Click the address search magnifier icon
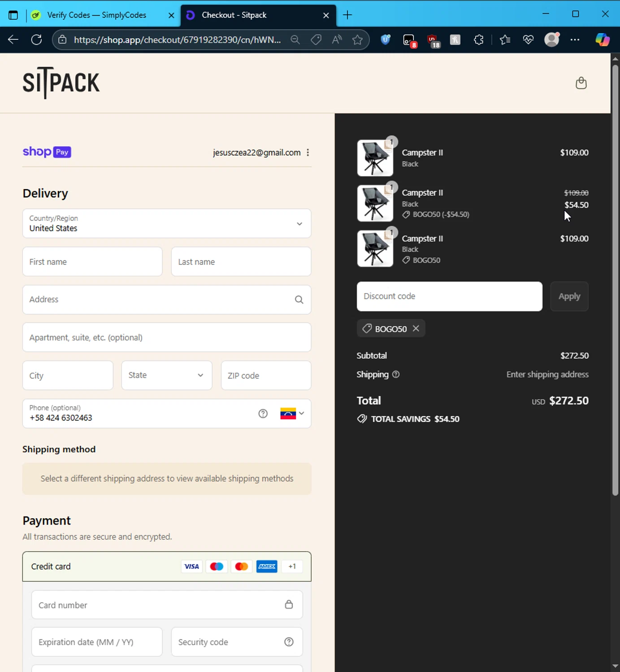This screenshot has height=672, width=620. pyautogui.click(x=299, y=300)
